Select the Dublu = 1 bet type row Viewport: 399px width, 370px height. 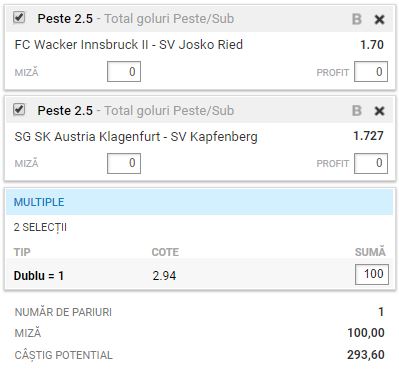click(x=199, y=274)
